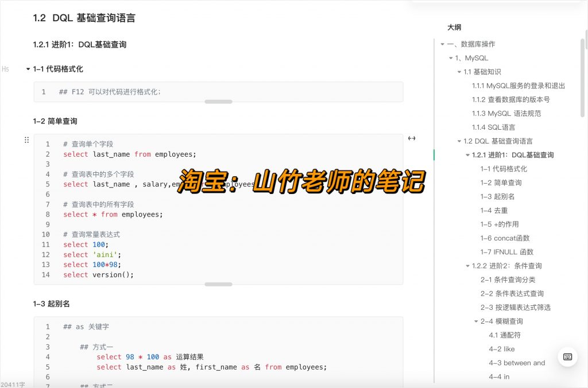Click the width-adjust arrows icon on the code block
588x388 pixels.
pyautogui.click(x=412, y=138)
